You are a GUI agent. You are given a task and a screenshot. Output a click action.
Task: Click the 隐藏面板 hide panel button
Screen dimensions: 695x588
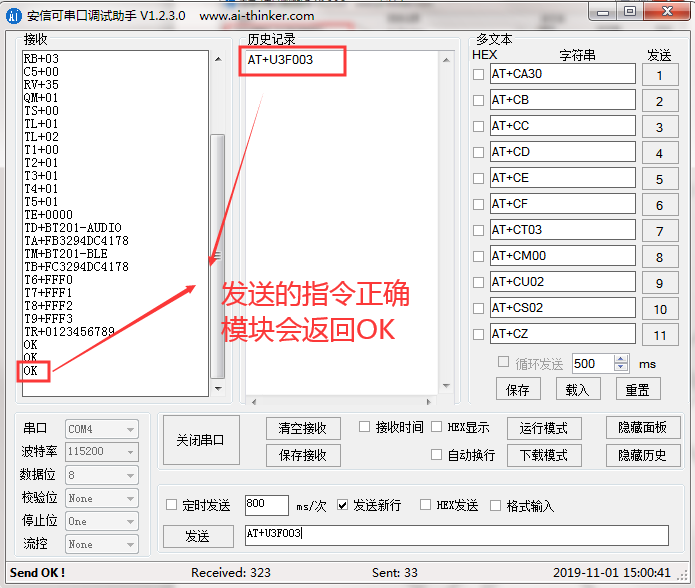click(643, 428)
